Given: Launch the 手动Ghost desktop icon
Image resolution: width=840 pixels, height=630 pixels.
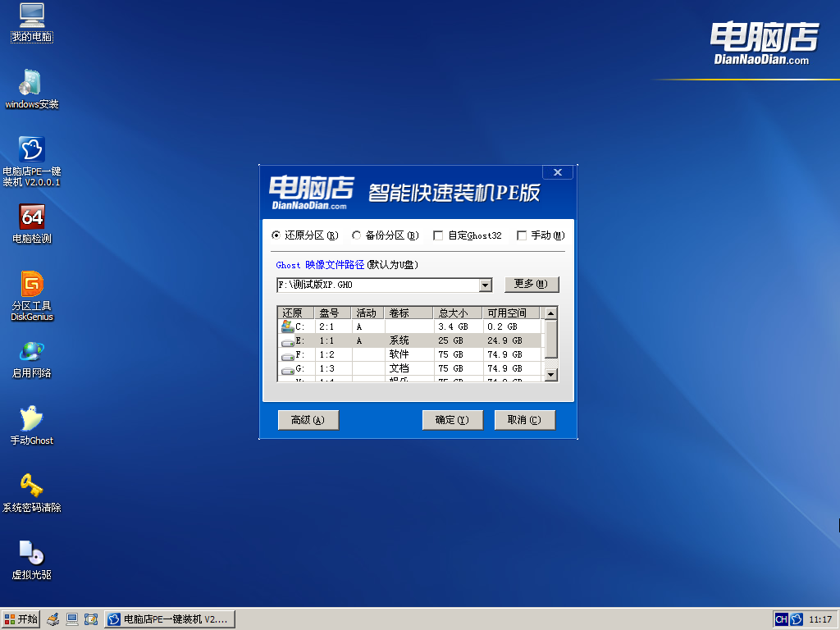Looking at the screenshot, I should tap(31, 419).
